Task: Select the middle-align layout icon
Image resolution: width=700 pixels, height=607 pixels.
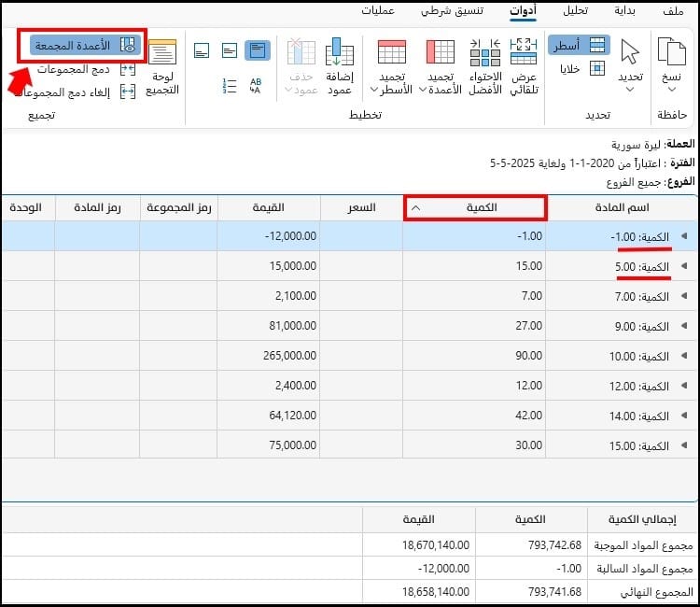Action: pos(230,50)
